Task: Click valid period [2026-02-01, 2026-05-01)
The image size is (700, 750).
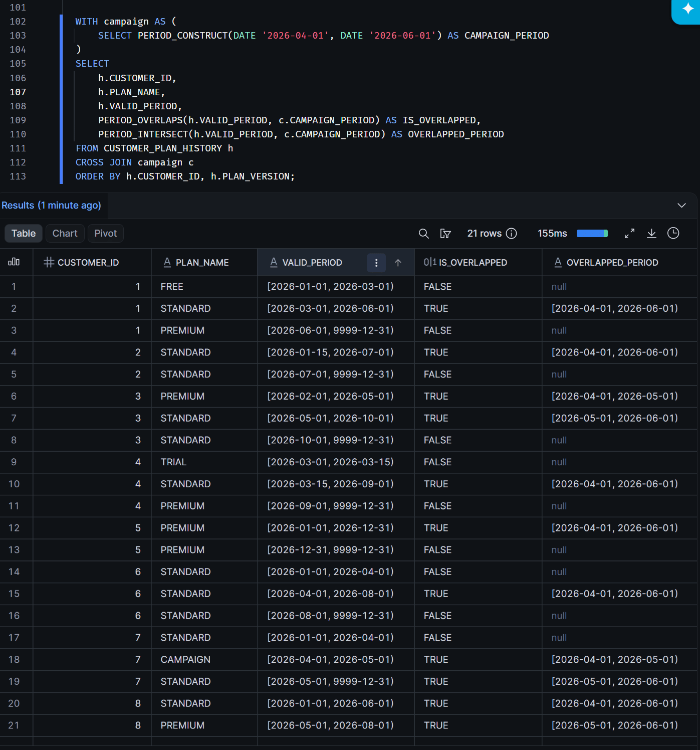Action: 331,397
